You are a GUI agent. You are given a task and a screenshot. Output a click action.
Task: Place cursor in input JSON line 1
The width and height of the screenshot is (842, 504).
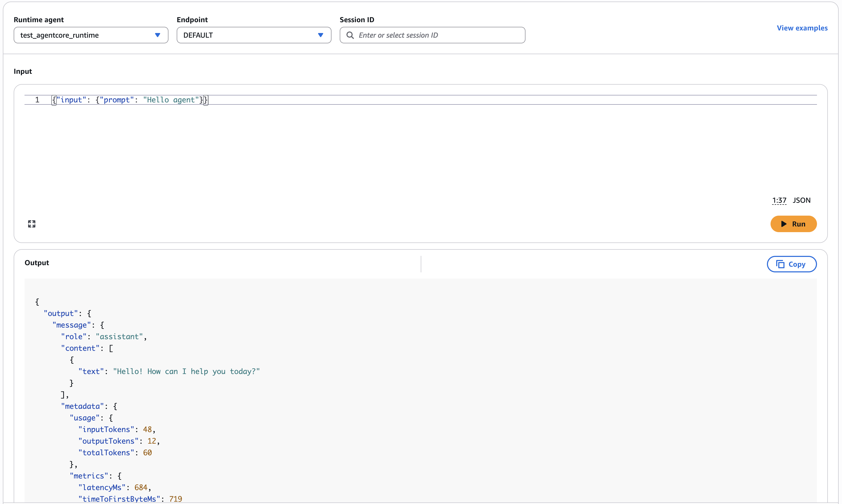[x=420, y=100]
